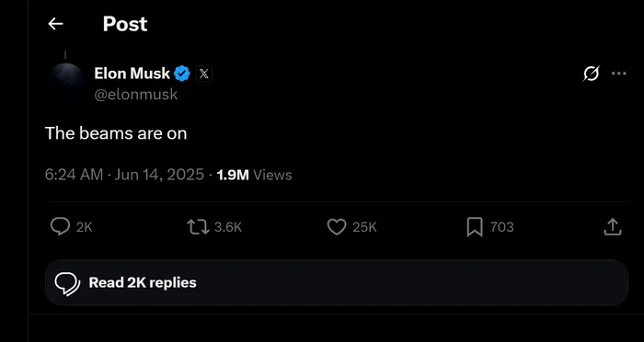Click the X affiliate badge next to name
Viewport: 644px width, 342px height.
coord(203,74)
